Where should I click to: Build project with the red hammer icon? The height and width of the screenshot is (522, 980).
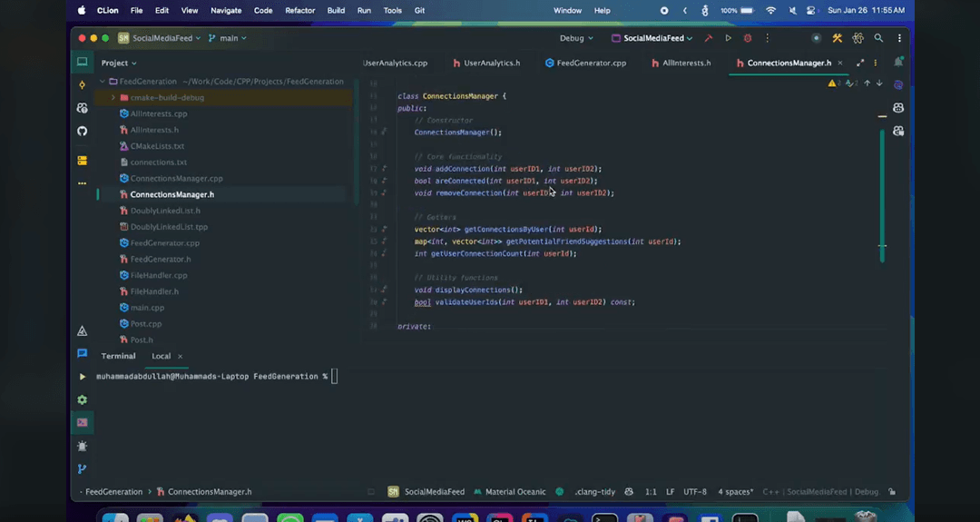pyautogui.click(x=708, y=38)
